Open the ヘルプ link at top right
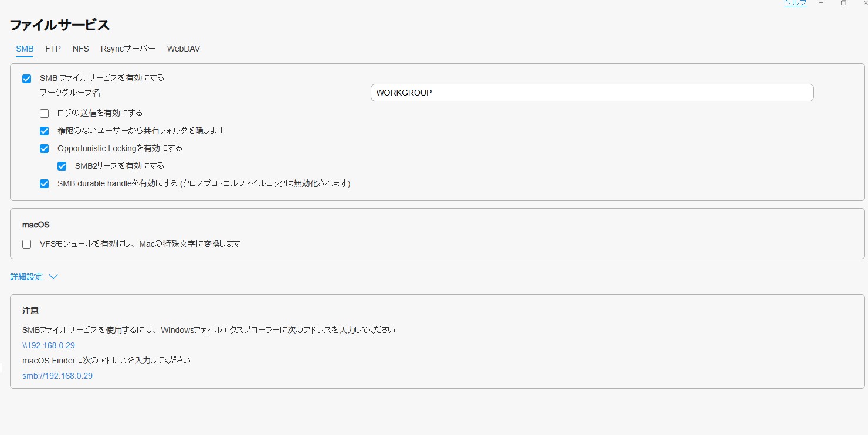Viewport: 868px width, 435px height. 795,3
